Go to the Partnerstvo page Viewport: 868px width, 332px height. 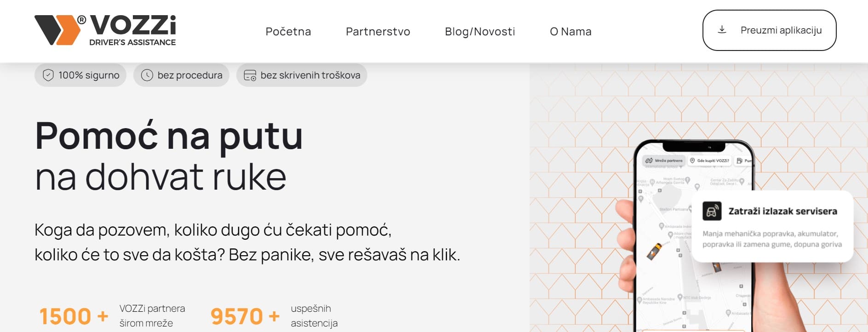pyautogui.click(x=378, y=31)
